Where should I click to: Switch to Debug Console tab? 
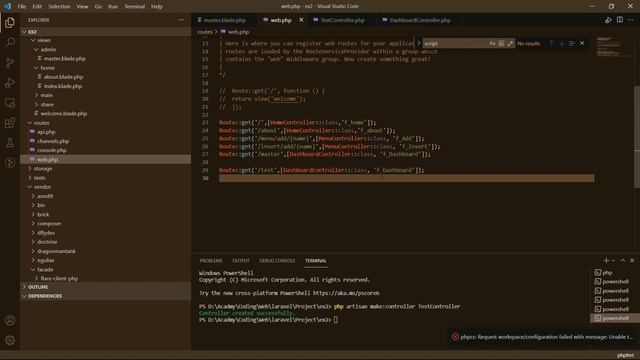click(277, 260)
